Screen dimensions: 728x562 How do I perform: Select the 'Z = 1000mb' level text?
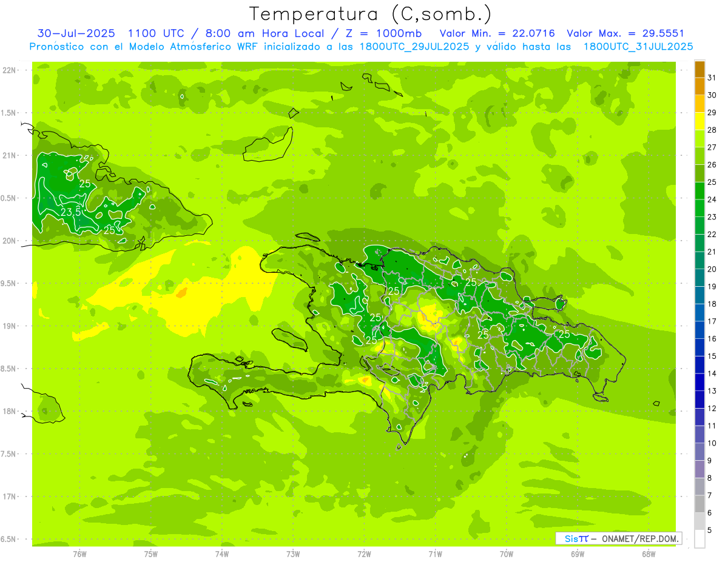click(x=380, y=33)
